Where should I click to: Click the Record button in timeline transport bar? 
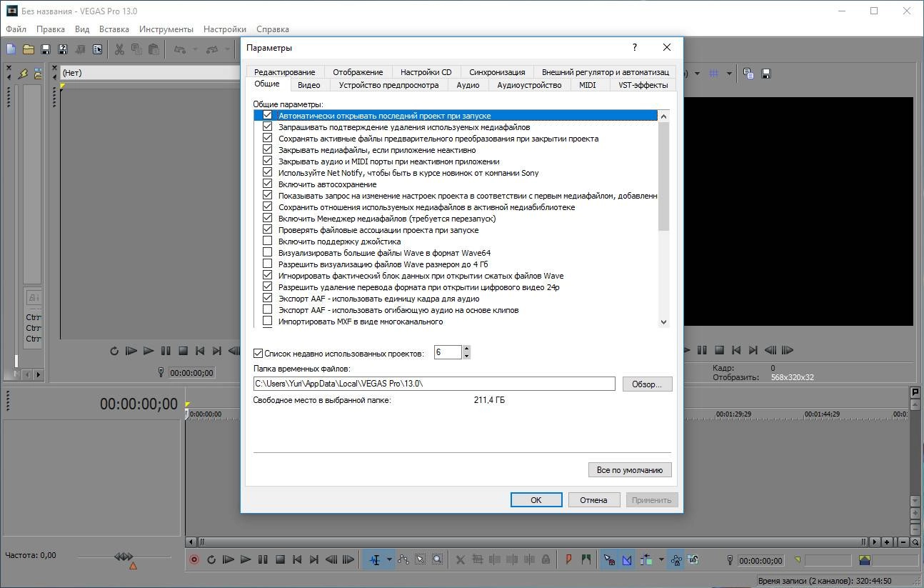point(194,560)
